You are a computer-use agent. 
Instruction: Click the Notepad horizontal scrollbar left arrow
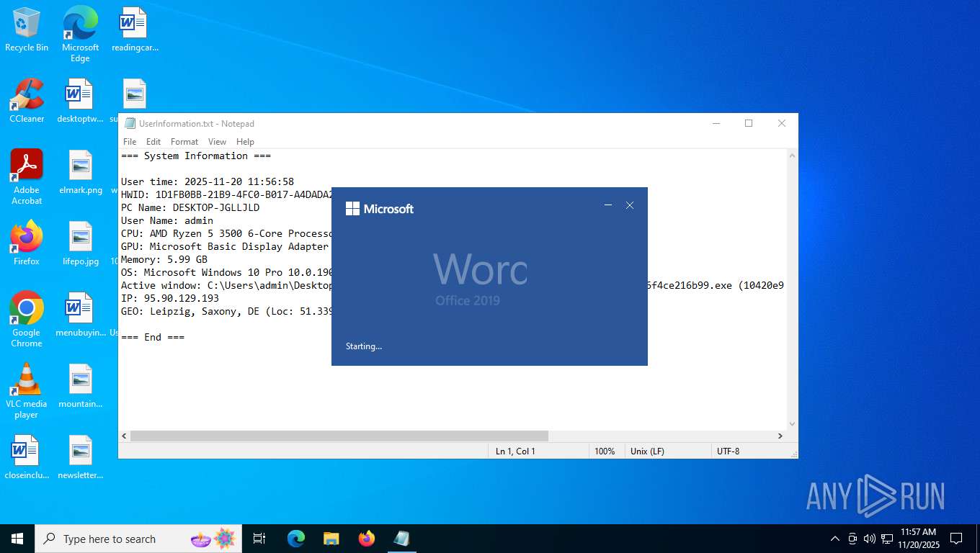(124, 436)
